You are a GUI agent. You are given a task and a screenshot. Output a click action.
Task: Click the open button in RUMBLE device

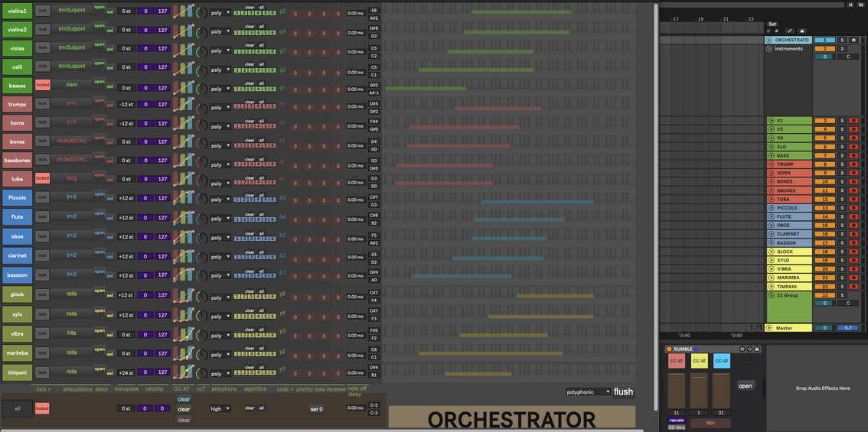[746, 385]
